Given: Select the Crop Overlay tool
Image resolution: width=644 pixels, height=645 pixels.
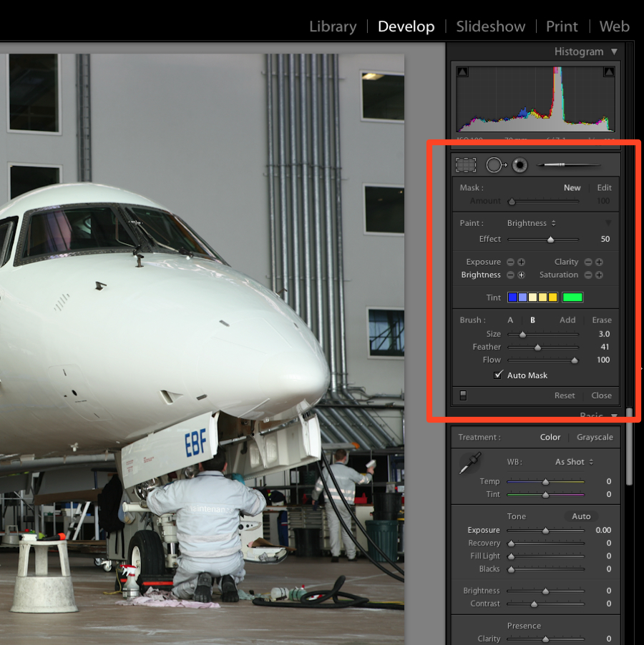Looking at the screenshot, I should point(466,165).
